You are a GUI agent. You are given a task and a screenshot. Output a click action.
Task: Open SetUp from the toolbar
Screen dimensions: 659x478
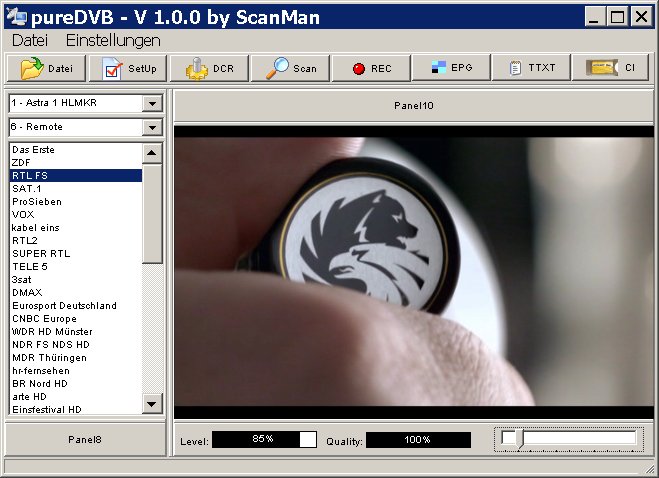(128, 68)
